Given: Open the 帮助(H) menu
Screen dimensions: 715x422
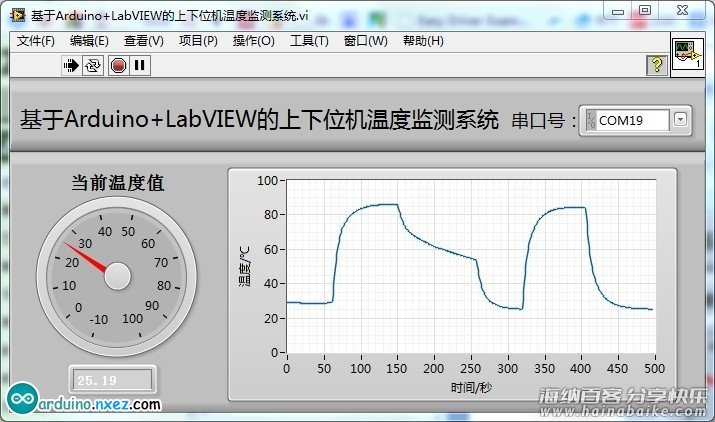Looking at the screenshot, I should pyautogui.click(x=423, y=41).
